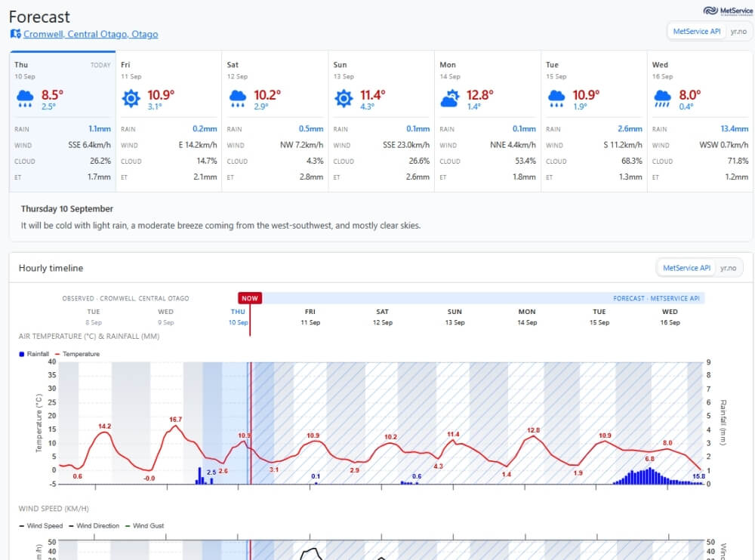Click the 12.8° high temperature for Monday
The height and width of the screenshot is (560, 755).
(479, 94)
